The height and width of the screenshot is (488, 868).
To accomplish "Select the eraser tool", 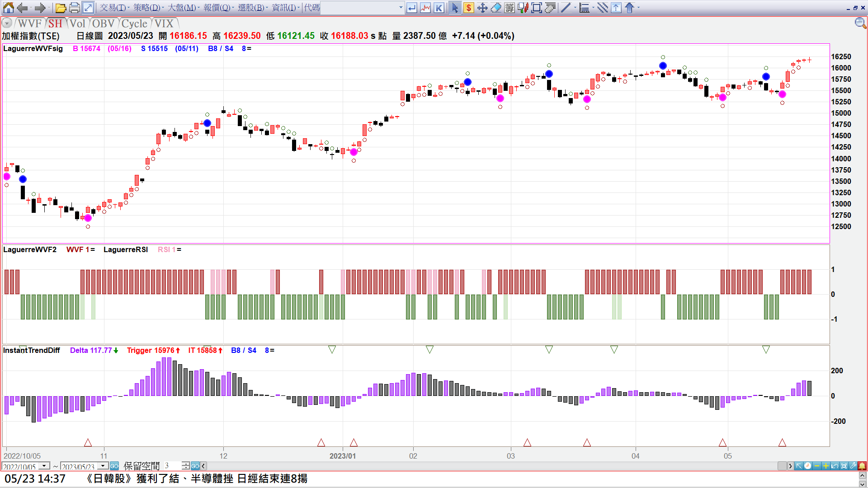I will [x=496, y=8].
